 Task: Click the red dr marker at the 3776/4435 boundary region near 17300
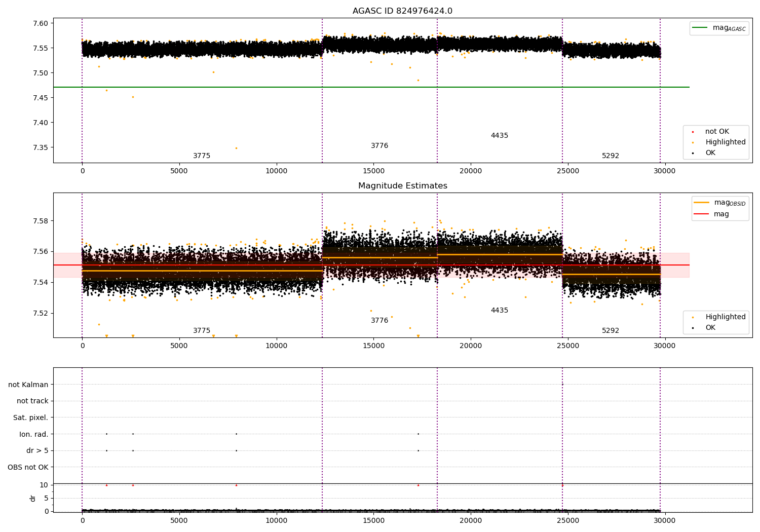tap(418, 485)
